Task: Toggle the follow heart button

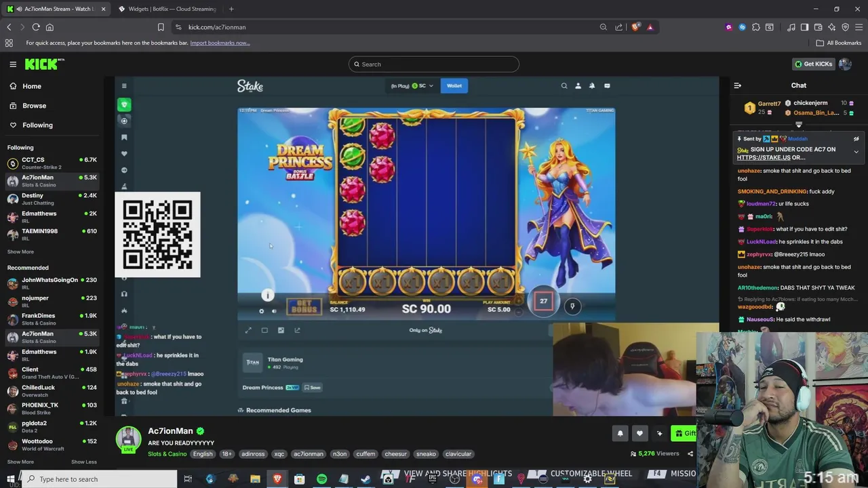Action: click(639, 433)
